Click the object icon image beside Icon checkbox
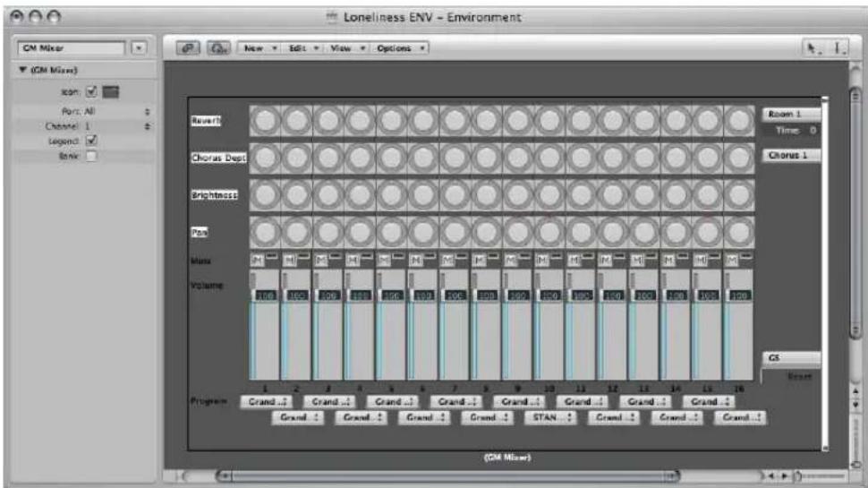The width and height of the screenshot is (868, 488). coord(111,92)
